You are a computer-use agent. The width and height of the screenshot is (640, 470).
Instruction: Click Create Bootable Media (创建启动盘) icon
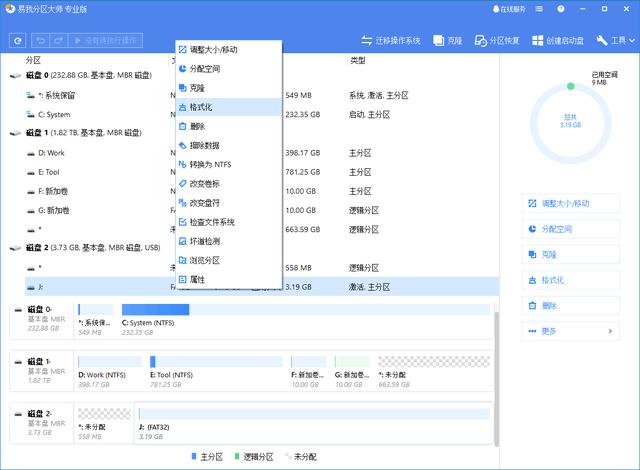click(x=558, y=41)
